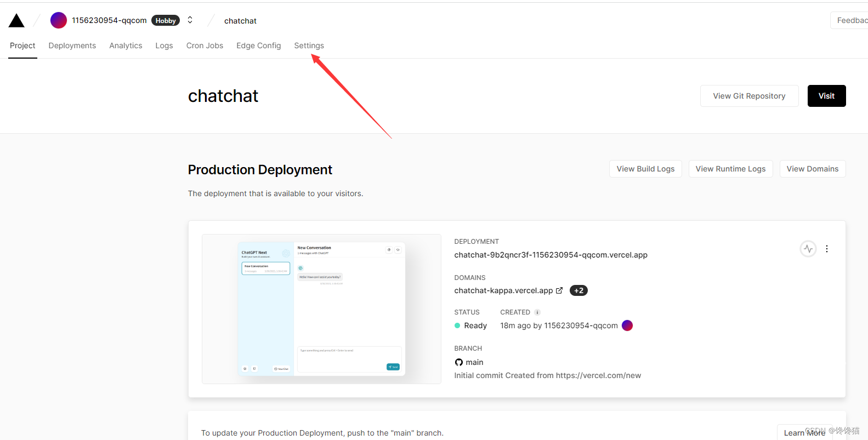Open the three-dot menu on deployment card
Viewport: 868px width, 440px height.
827,249
